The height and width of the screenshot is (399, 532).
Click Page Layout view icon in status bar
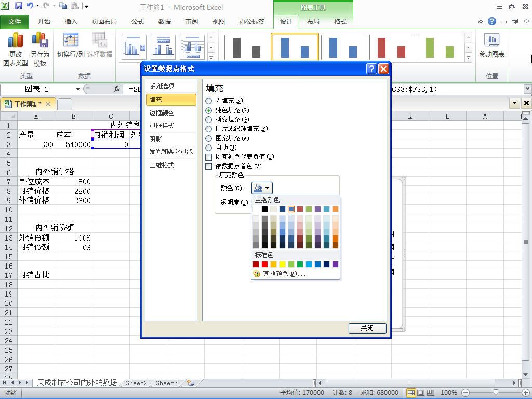(421, 393)
